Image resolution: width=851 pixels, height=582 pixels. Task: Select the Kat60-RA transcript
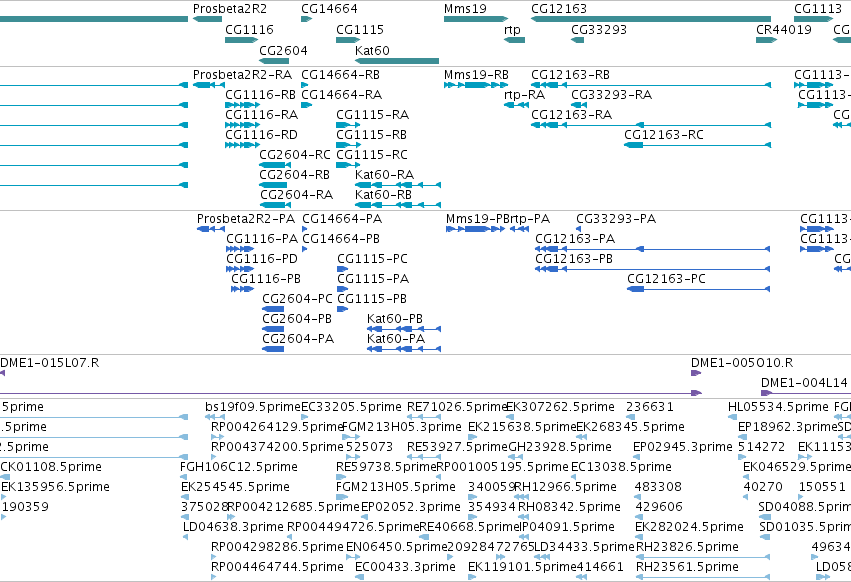point(398,185)
